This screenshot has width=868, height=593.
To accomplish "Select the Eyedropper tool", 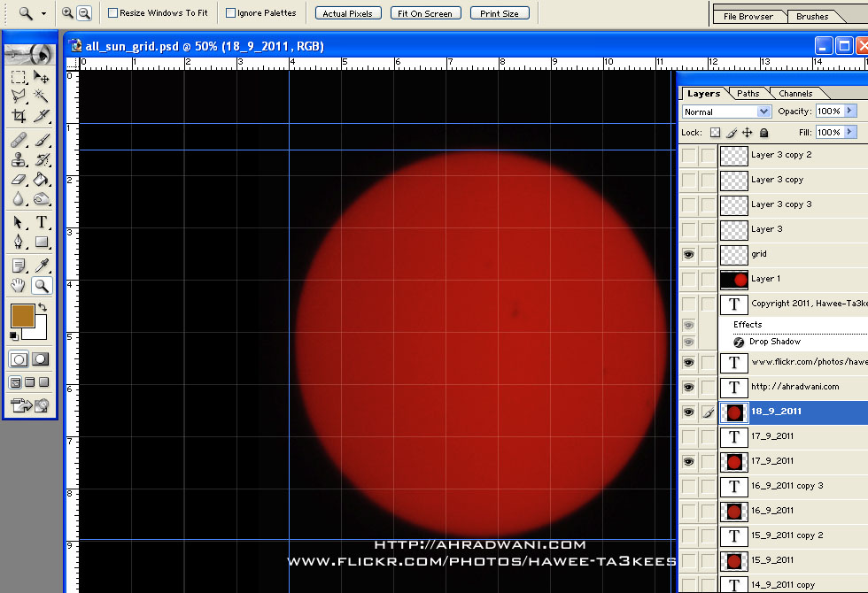I will [x=41, y=266].
